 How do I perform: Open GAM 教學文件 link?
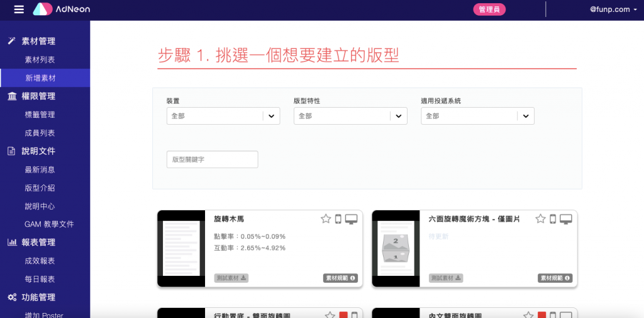[x=49, y=224]
